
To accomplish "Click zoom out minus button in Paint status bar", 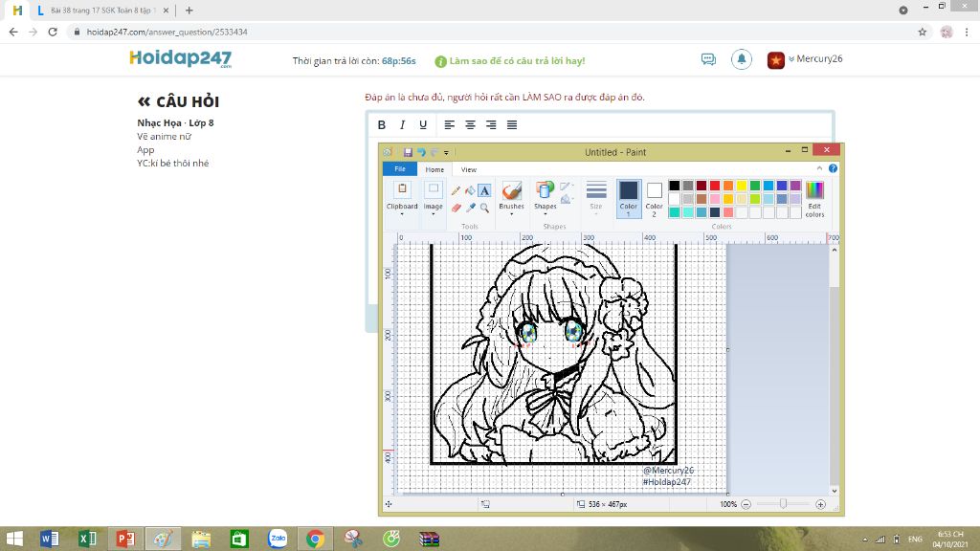I will point(746,504).
